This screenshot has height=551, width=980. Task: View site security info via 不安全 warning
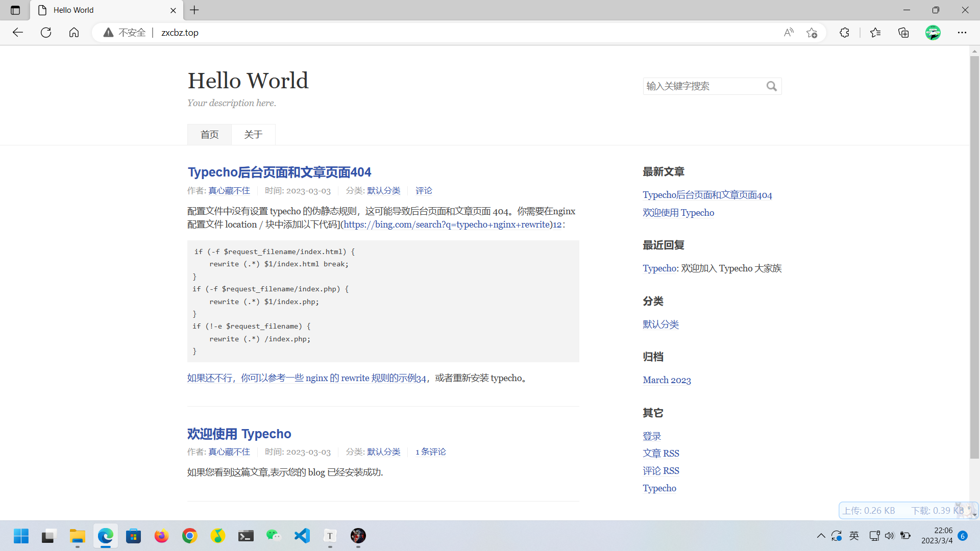[x=124, y=32]
